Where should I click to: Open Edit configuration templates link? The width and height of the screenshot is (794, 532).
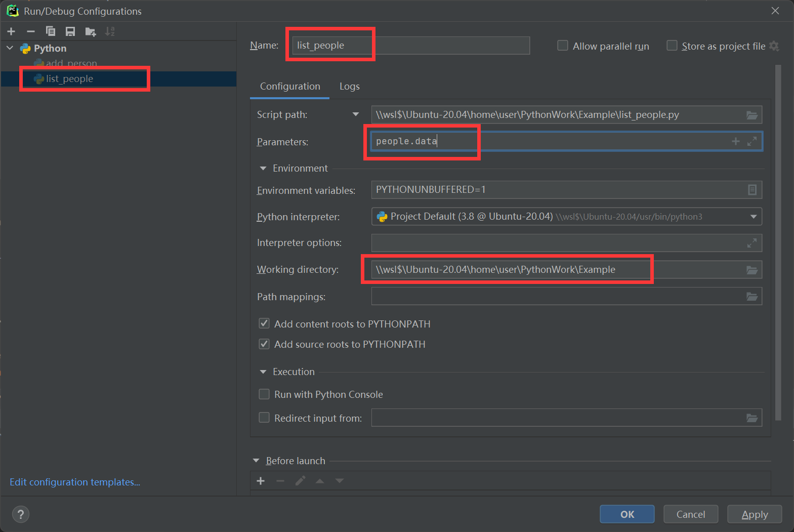click(75, 482)
